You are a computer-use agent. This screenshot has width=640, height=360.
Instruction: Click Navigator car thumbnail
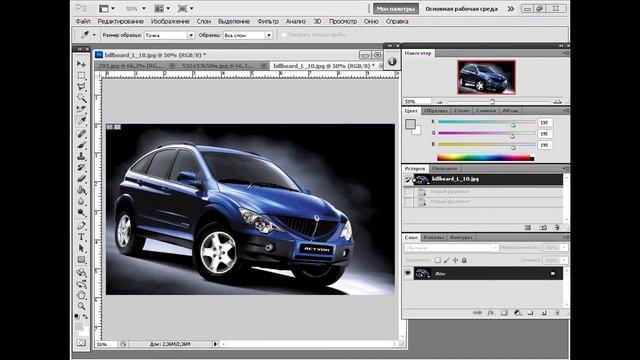coord(486,78)
